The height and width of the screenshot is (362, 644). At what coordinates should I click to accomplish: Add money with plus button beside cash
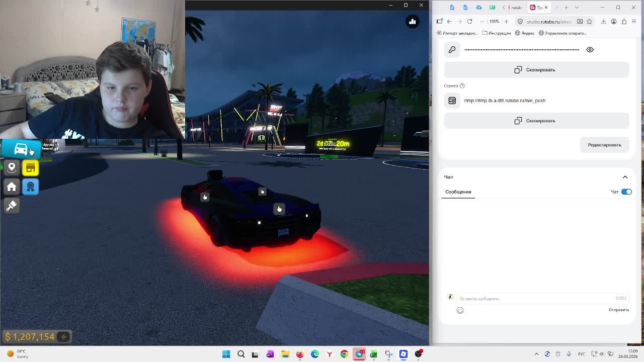[63, 337]
